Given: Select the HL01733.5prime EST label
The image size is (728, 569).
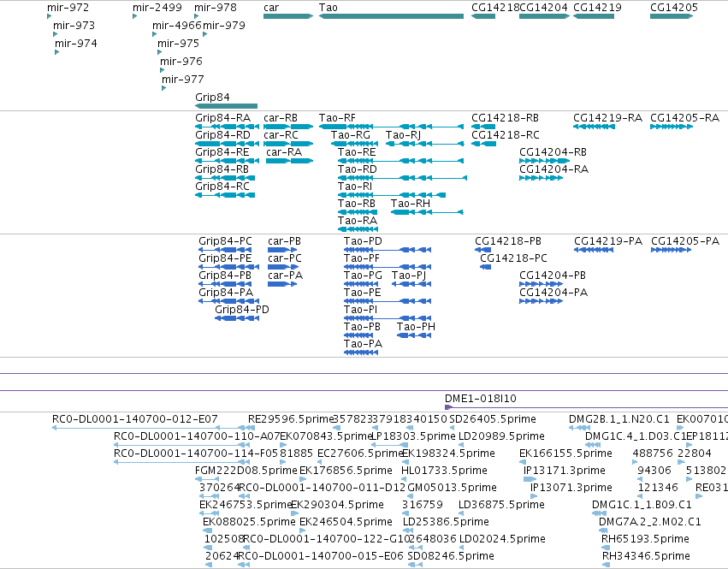Looking at the screenshot, I should [x=444, y=471].
